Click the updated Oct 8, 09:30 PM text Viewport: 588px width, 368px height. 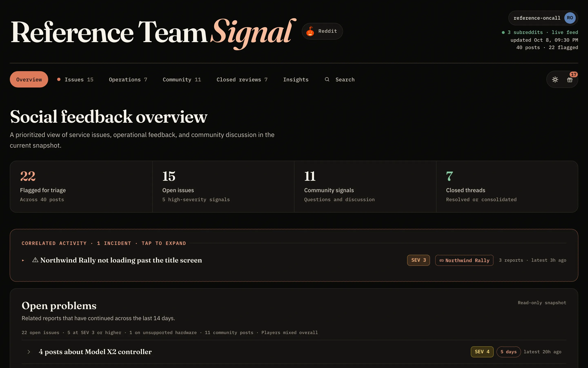coord(544,40)
